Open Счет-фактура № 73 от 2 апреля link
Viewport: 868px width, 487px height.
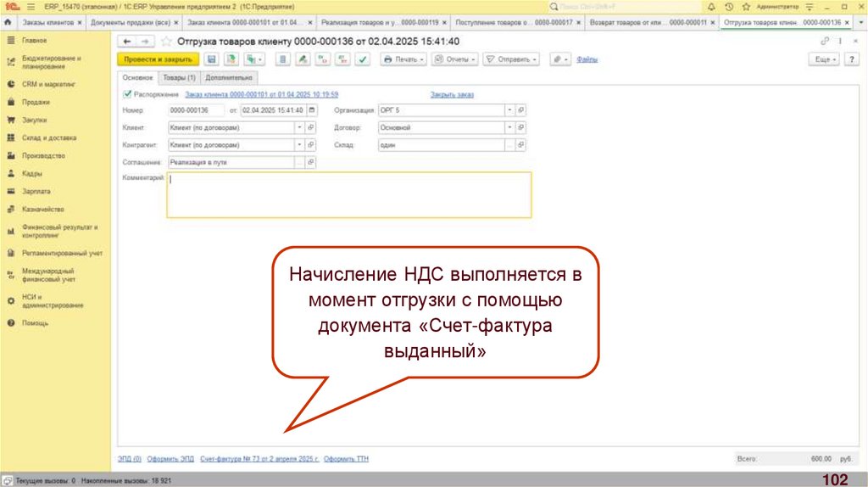tap(259, 459)
